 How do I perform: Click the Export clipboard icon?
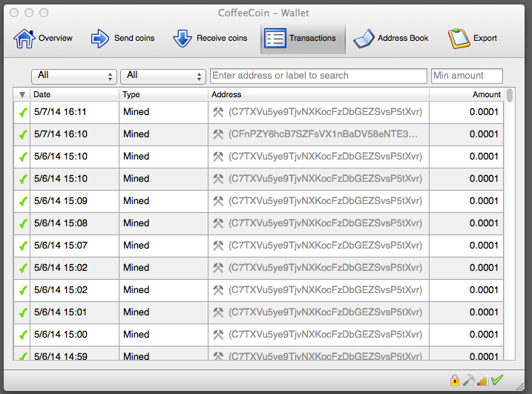click(459, 39)
